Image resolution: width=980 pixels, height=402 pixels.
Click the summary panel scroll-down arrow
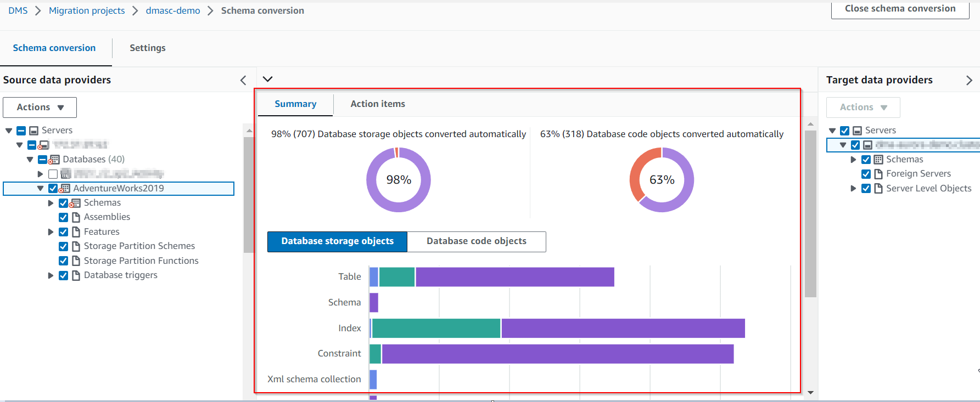click(810, 393)
